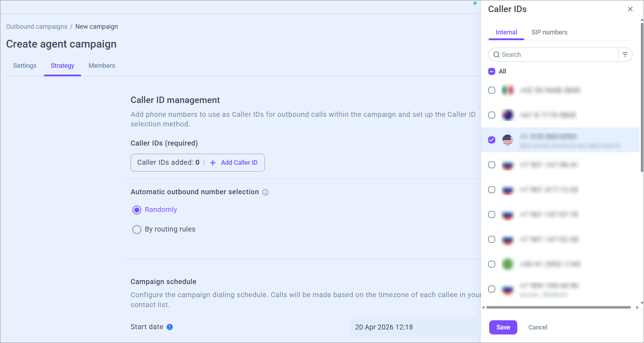Switch to the SIP numbers tab
This screenshot has width=644, height=343.
pos(549,32)
